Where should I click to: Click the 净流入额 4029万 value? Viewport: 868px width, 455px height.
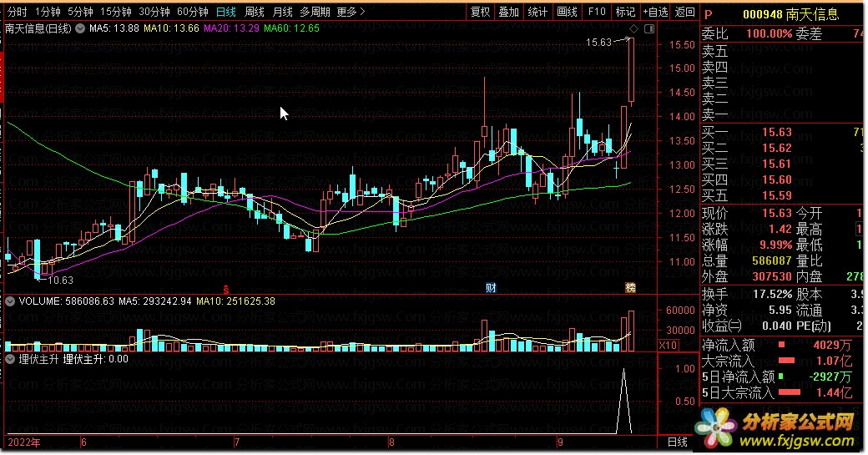[832, 346]
